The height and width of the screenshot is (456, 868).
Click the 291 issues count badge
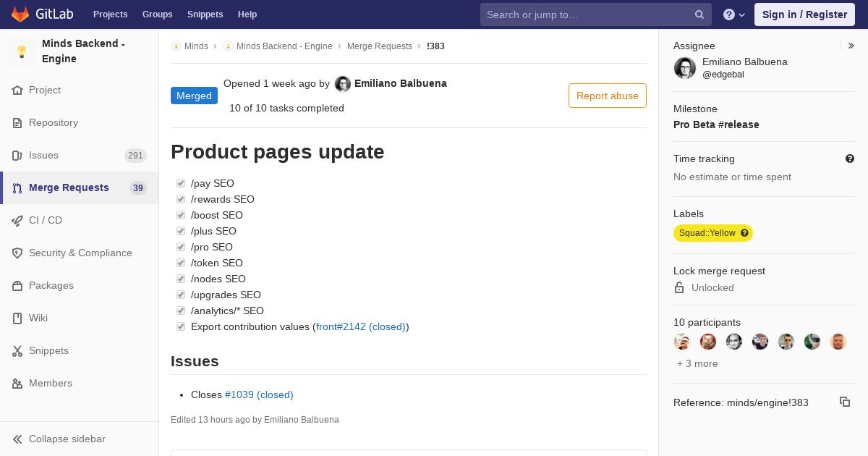click(x=135, y=156)
